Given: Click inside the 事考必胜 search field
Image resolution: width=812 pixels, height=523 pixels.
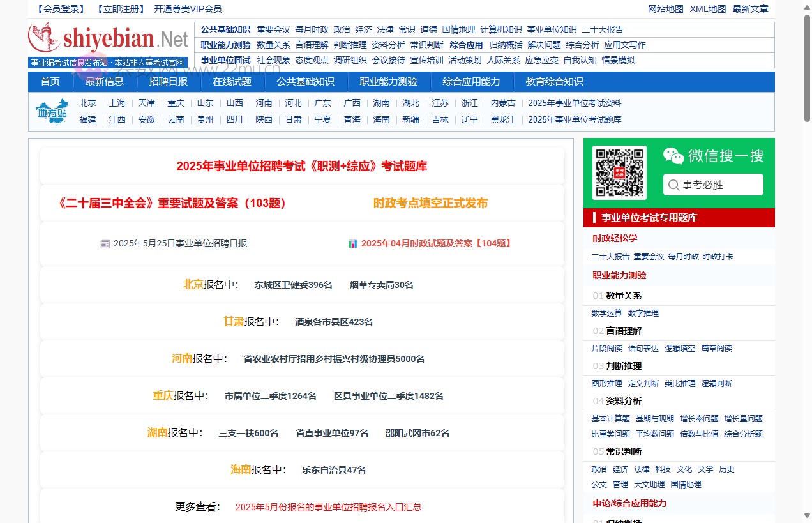Looking at the screenshot, I should pyautogui.click(x=715, y=185).
